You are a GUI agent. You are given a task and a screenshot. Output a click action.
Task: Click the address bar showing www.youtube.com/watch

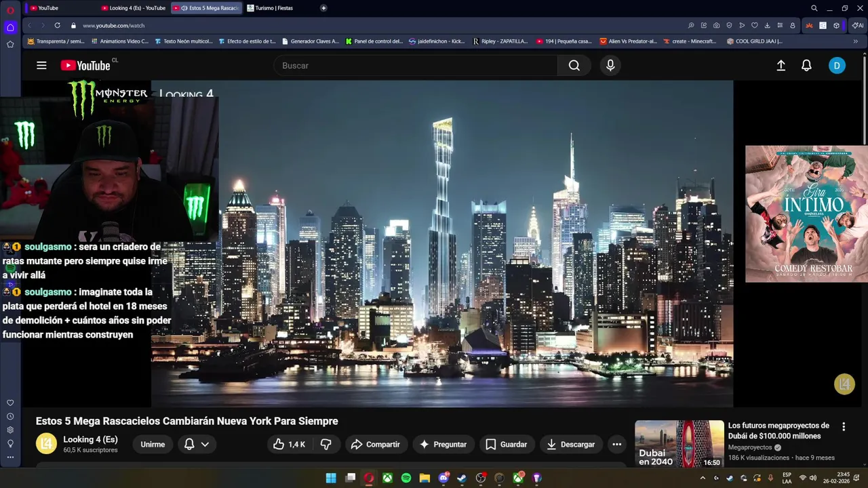(x=114, y=25)
